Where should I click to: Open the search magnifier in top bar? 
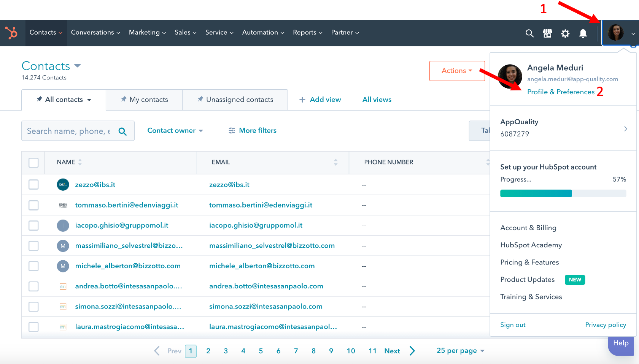[529, 33]
